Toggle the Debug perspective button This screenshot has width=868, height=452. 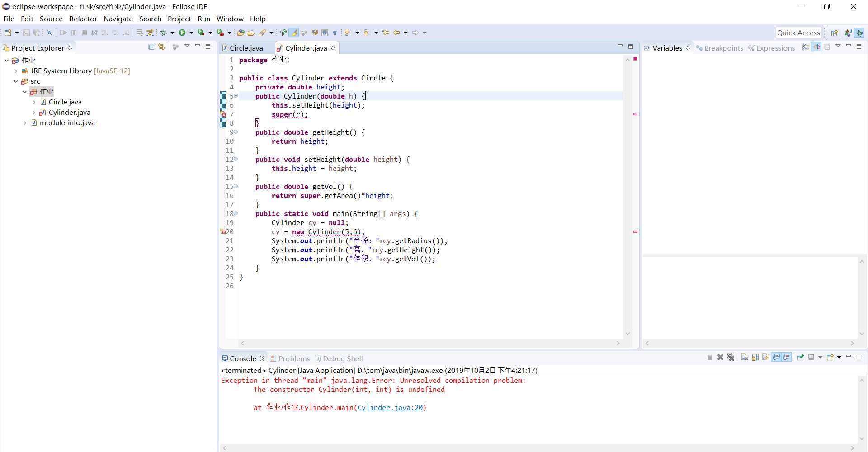pos(859,33)
